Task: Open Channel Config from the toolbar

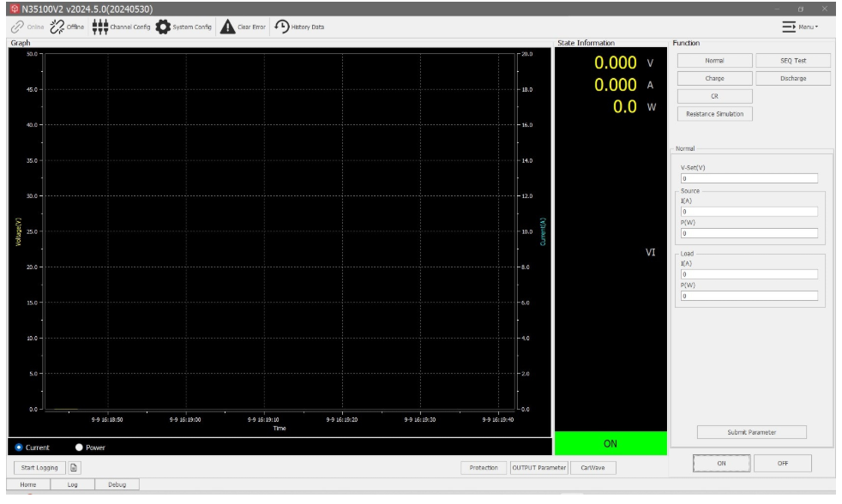Action: (99, 27)
